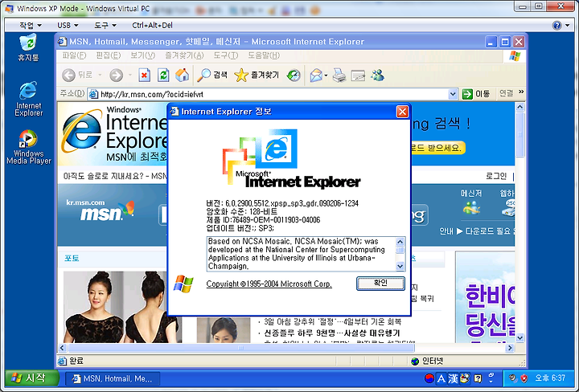The height and width of the screenshot is (392, 579).
Task: Click the Copyright 1995-2004 Microsoft Corp. link
Action: tap(269, 284)
